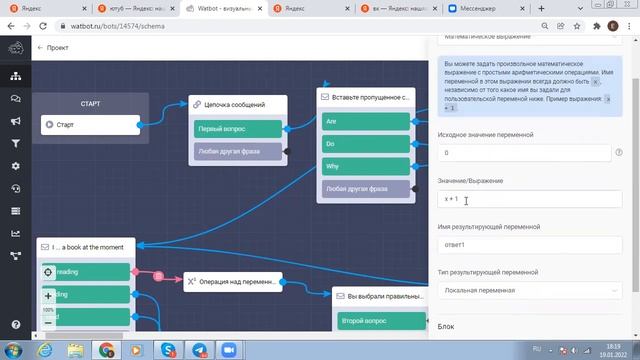Go back to Проект
Image resolution: width=640 pixels, height=360 pixels.
[x=53, y=48]
